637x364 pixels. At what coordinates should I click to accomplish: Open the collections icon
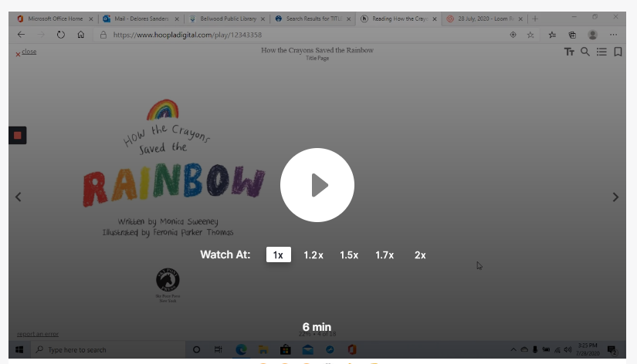pos(572,35)
